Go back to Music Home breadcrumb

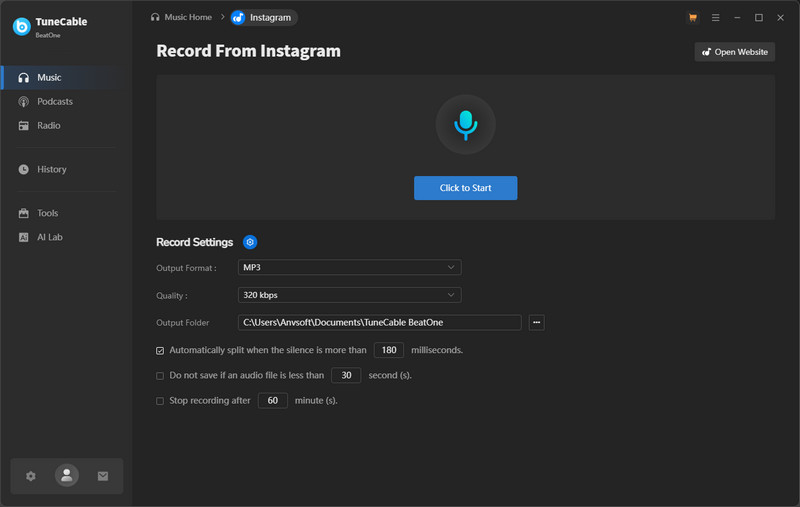click(x=181, y=17)
